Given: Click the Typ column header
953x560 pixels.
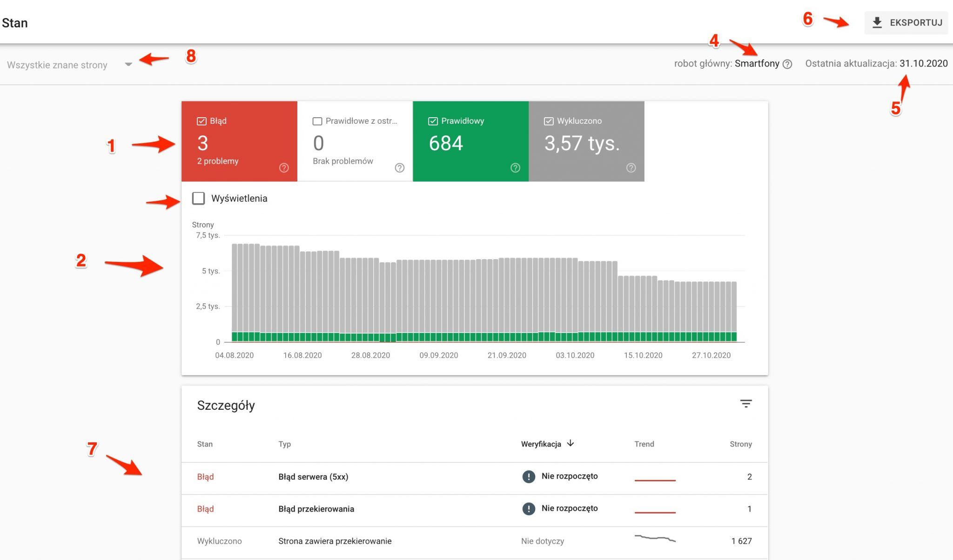Looking at the screenshot, I should coord(284,444).
